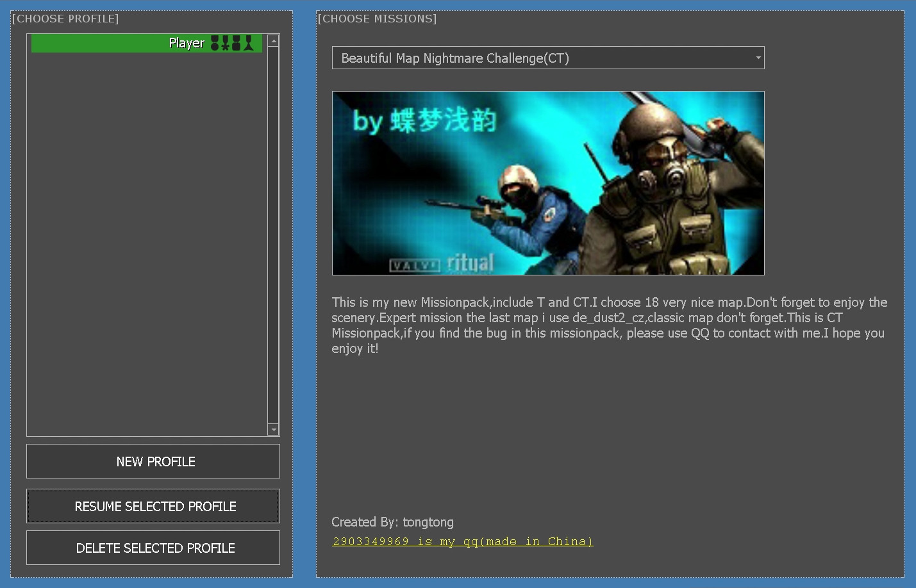Click the ribbon award icon next to Player
Image resolution: width=916 pixels, height=588 pixels.
point(237,43)
